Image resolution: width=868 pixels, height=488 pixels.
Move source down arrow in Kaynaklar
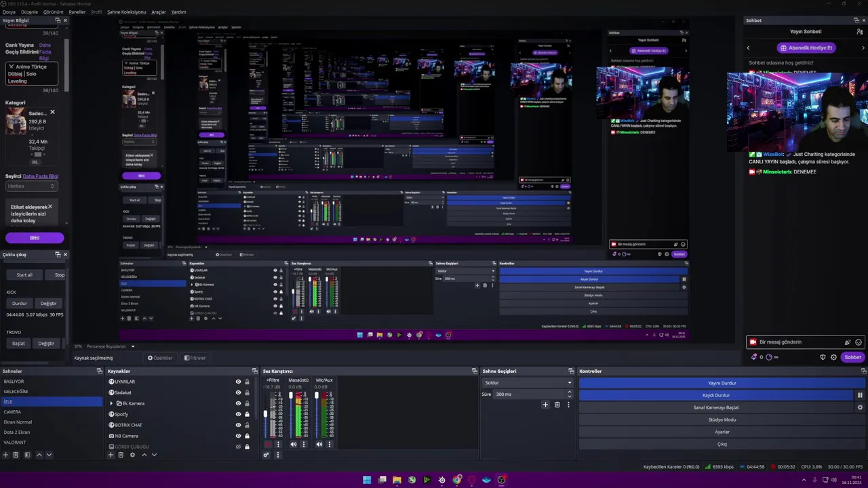[x=154, y=455]
